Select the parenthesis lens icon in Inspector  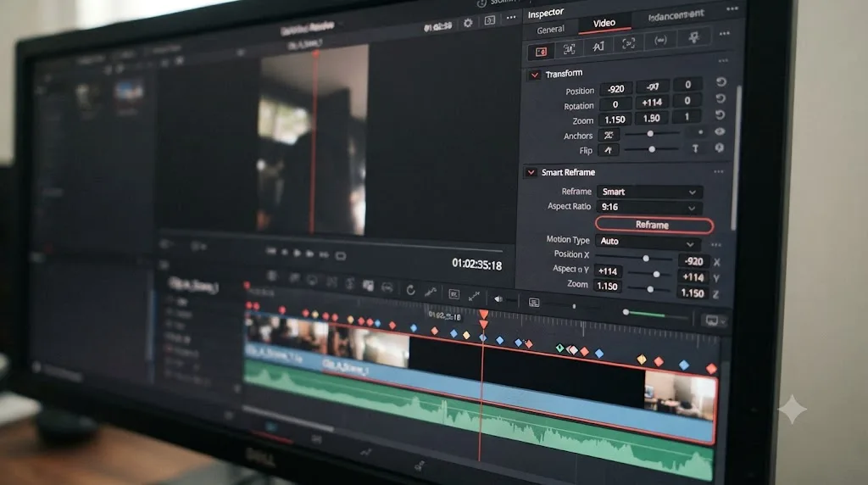click(x=659, y=41)
